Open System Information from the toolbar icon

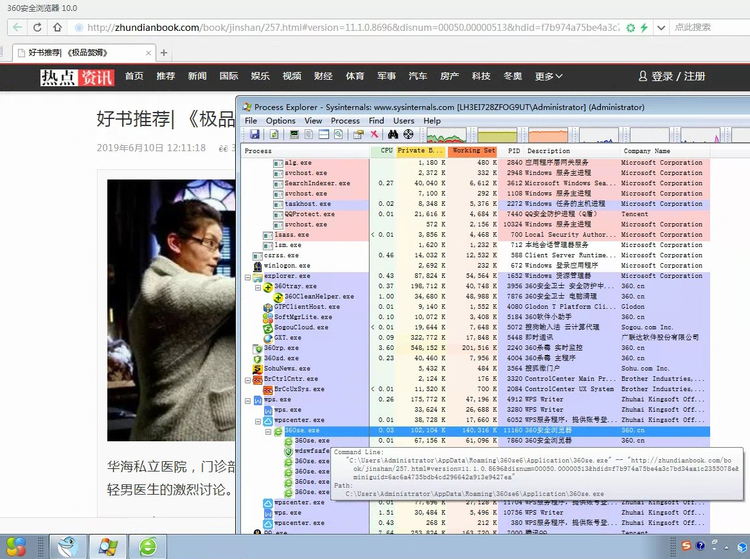294,134
